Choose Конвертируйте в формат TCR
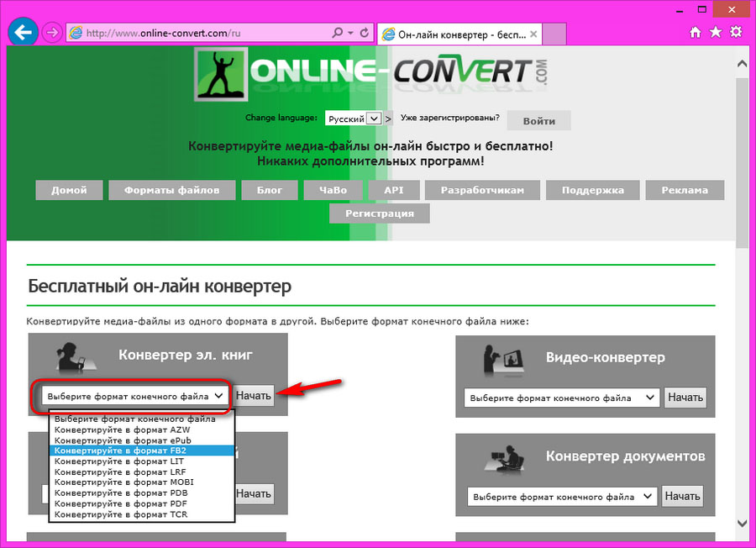This screenshot has width=756, height=548. click(142, 514)
